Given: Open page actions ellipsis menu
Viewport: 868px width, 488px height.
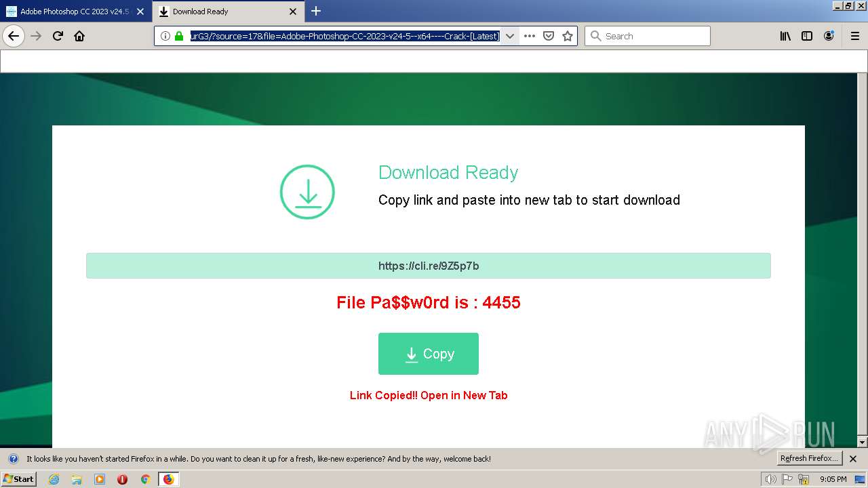Looking at the screenshot, I should [530, 36].
